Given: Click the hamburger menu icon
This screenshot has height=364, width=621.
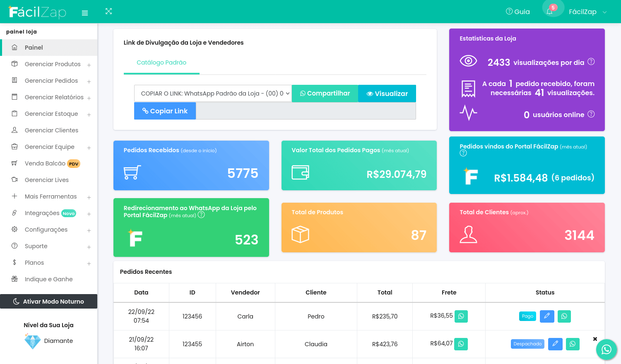Looking at the screenshot, I should click(x=85, y=13).
